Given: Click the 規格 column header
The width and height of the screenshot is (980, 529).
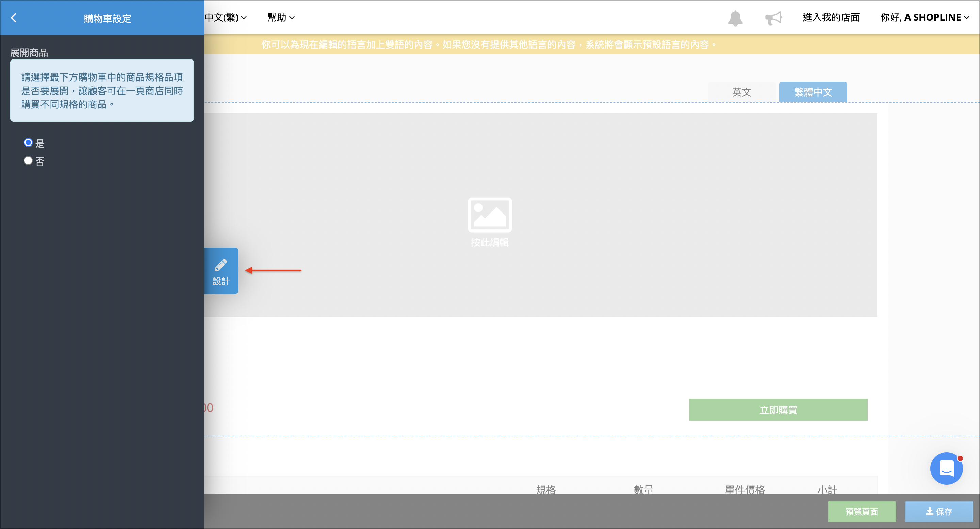Looking at the screenshot, I should 545,490.
